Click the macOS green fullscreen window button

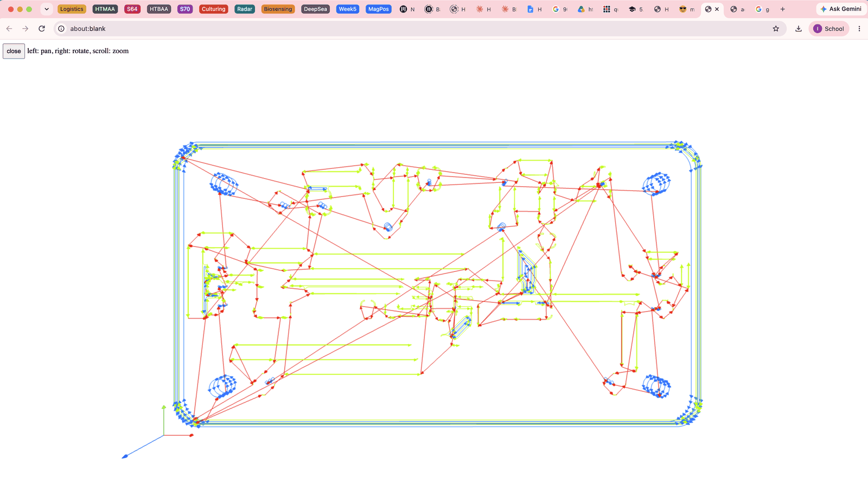point(29,9)
